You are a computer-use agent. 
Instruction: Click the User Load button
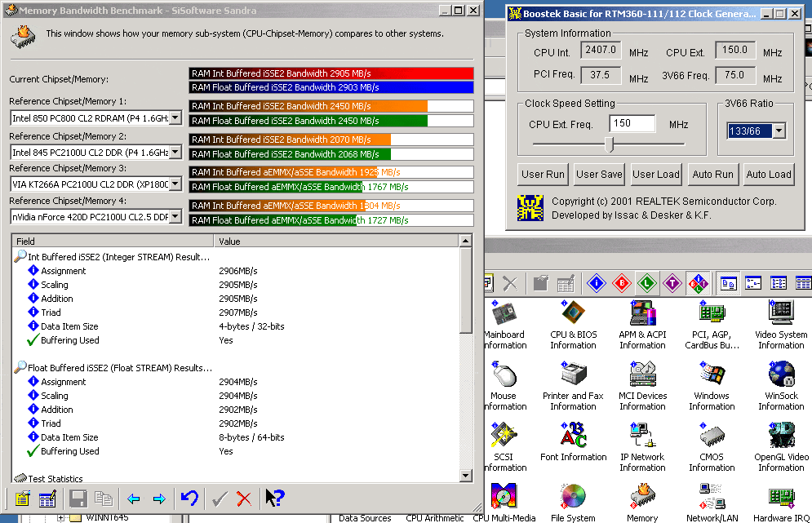(x=655, y=175)
